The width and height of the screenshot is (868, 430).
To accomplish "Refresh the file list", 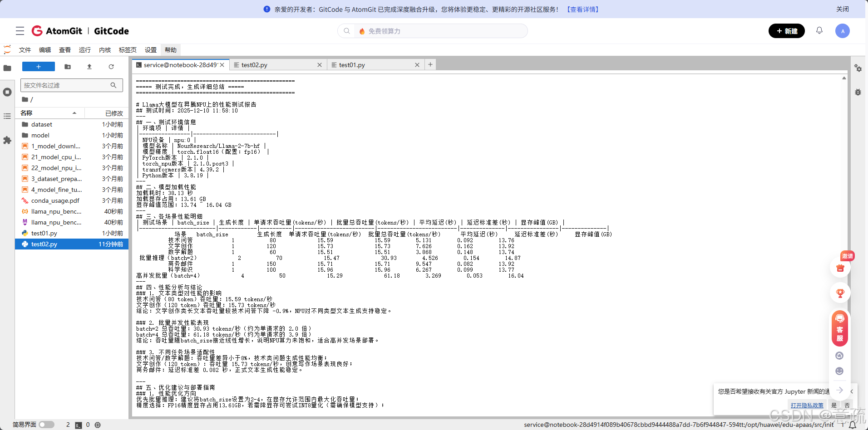I will pos(111,67).
